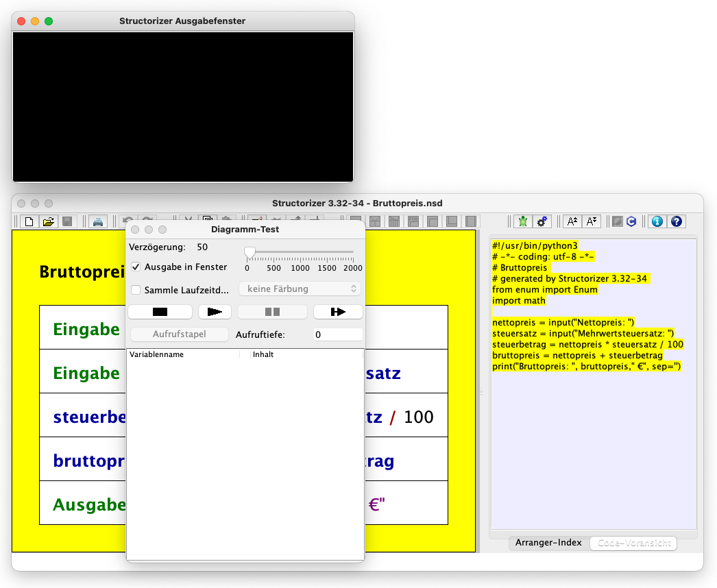Open the keine Färbung dropdown

pos(300,289)
